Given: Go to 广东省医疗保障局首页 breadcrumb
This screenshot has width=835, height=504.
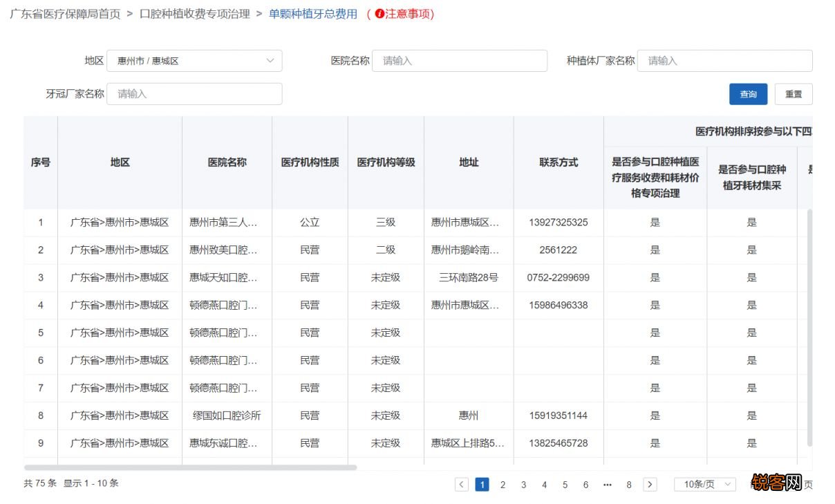Looking at the screenshot, I should tap(65, 14).
